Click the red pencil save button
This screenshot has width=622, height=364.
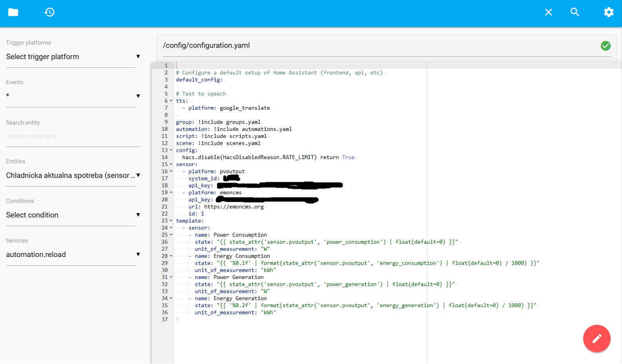[x=597, y=339]
